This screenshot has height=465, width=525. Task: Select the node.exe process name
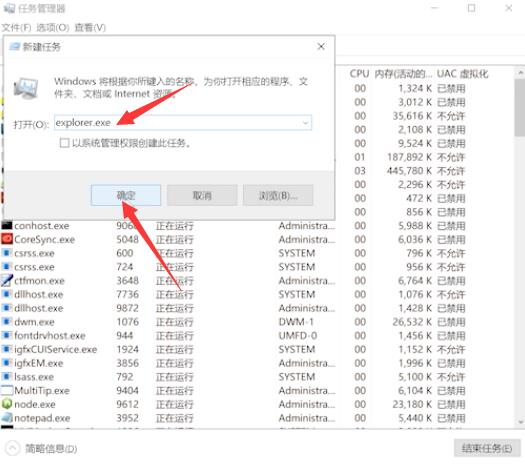pyautogui.click(x=34, y=404)
